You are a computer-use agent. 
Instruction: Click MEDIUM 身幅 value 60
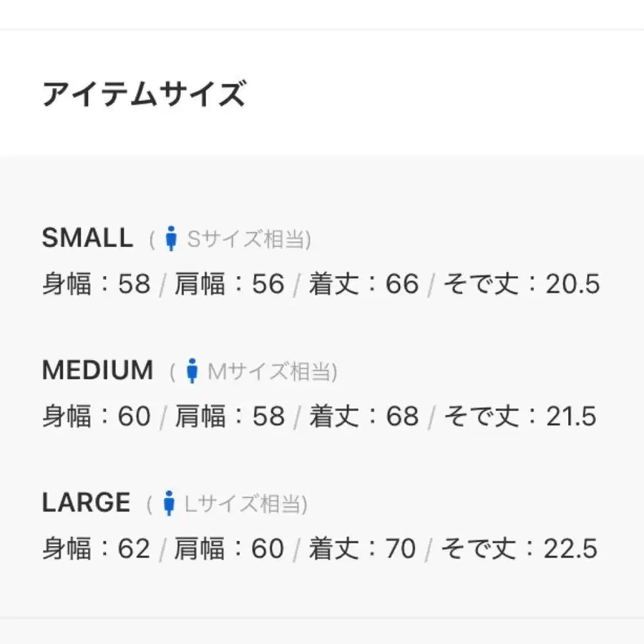pyautogui.click(x=135, y=416)
